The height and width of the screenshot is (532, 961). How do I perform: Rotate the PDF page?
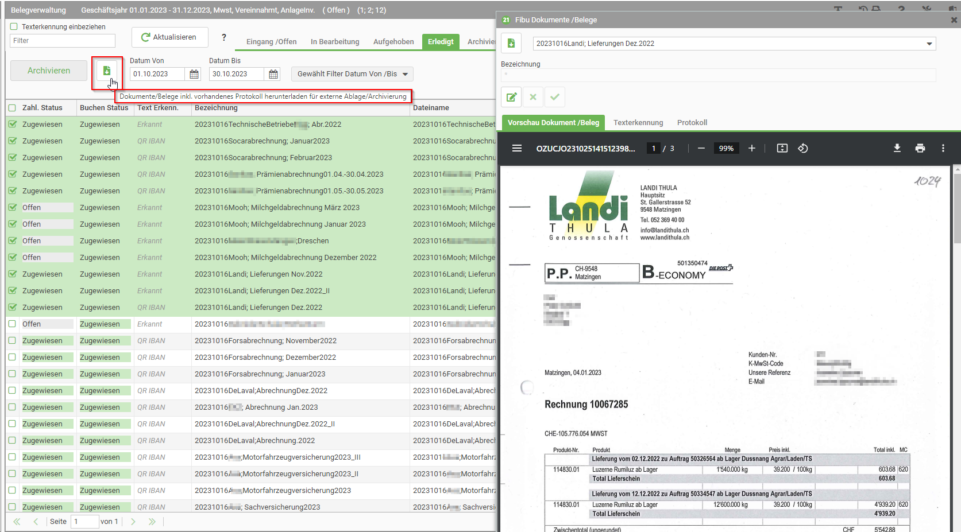pyautogui.click(x=803, y=148)
